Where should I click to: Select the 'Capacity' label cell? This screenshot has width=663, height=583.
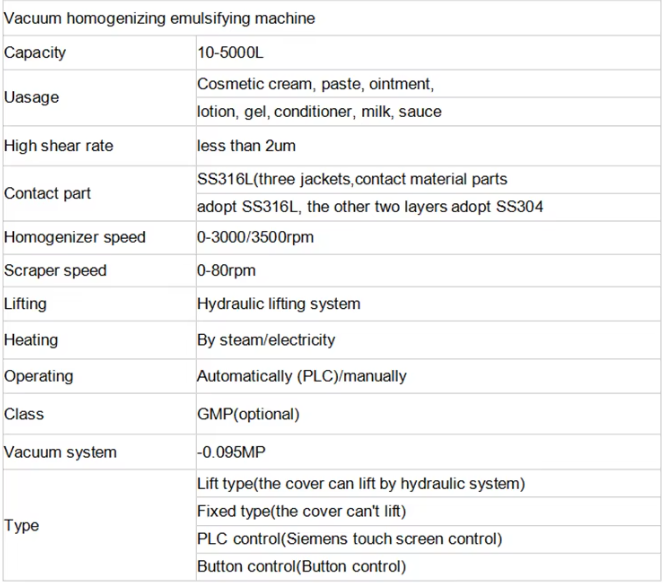point(35,52)
